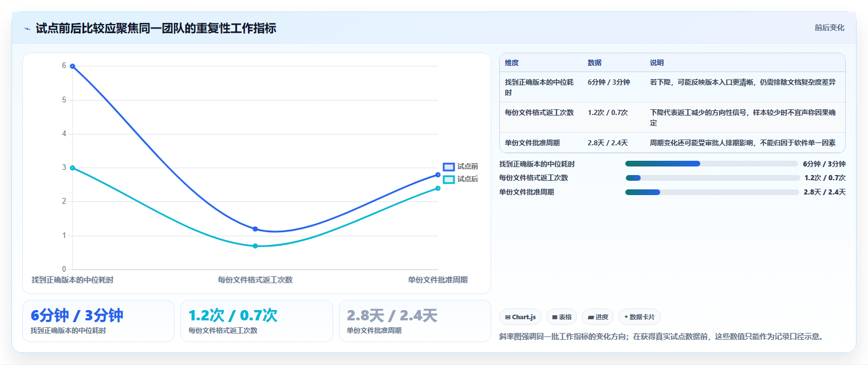Viewport: 868px width, 365px height.
Task: Click the 表格 chip
Action: pyautogui.click(x=561, y=317)
